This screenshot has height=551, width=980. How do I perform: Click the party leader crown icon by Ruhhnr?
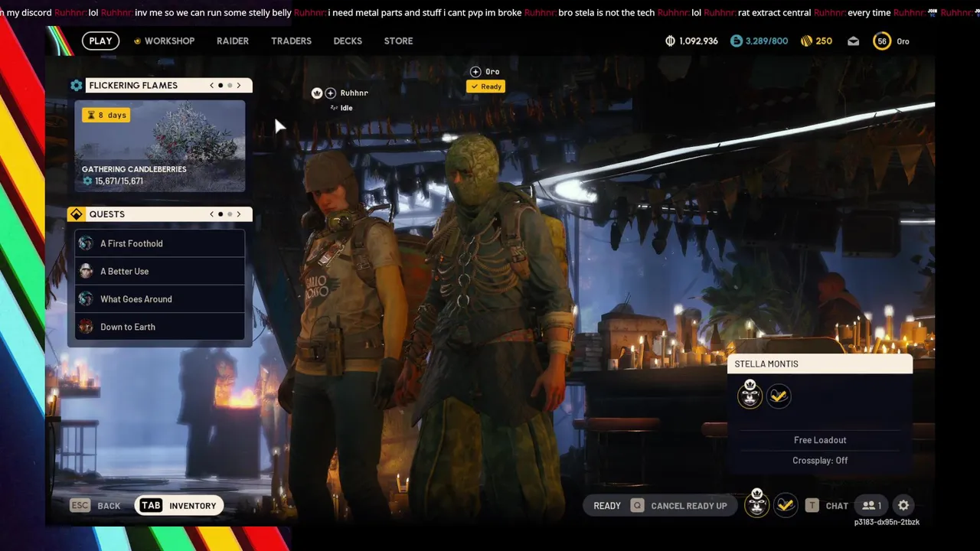click(317, 93)
